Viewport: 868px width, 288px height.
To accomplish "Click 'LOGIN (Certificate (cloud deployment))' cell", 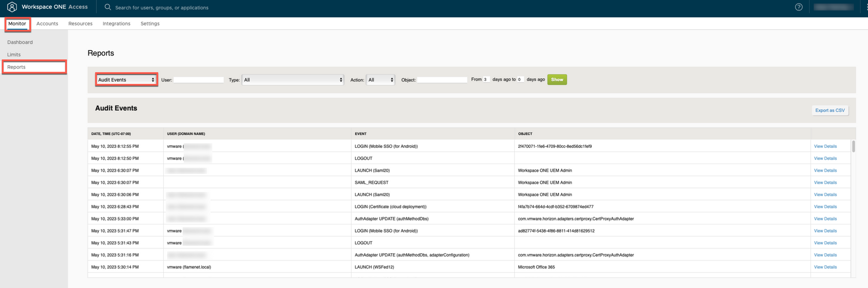I will 391,206.
